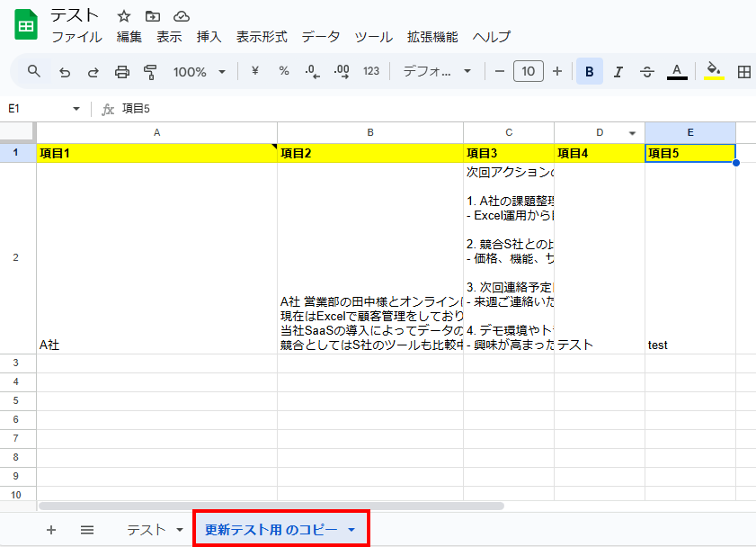The height and width of the screenshot is (547, 756).
Task: Open the search menus magnifier
Action: [34, 71]
